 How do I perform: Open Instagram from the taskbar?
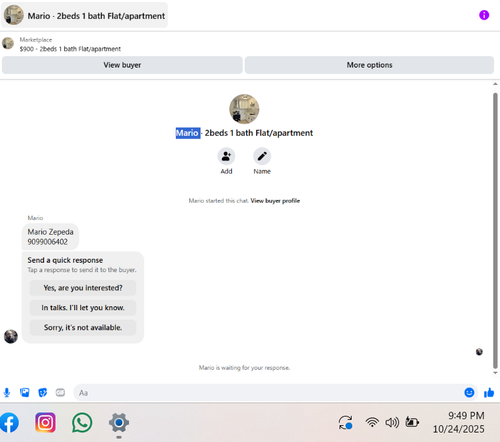click(45, 423)
